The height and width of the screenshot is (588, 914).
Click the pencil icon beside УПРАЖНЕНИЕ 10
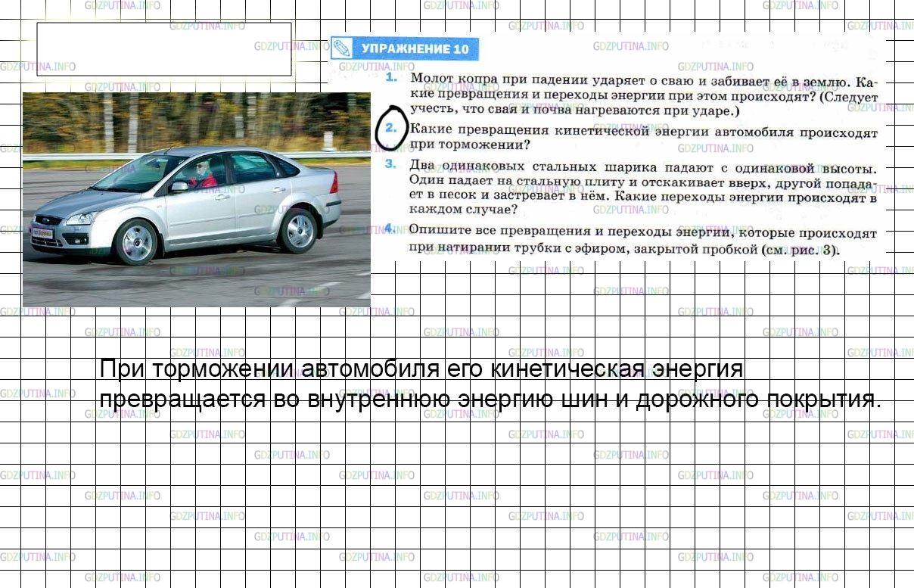coord(341,49)
